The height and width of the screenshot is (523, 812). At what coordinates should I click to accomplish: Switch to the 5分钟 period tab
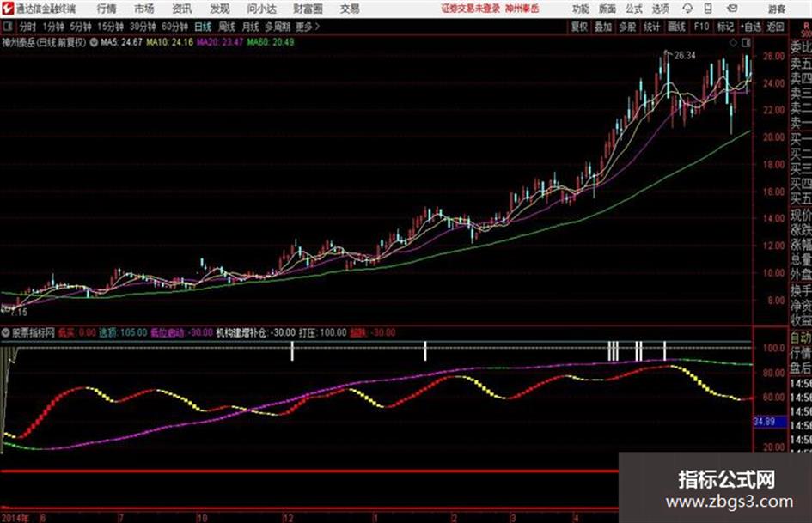pos(80,27)
